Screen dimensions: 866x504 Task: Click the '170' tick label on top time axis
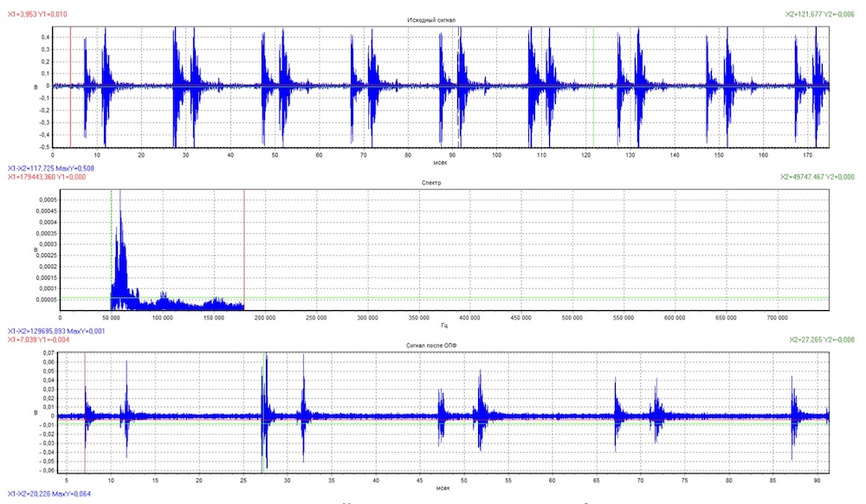tap(807, 155)
